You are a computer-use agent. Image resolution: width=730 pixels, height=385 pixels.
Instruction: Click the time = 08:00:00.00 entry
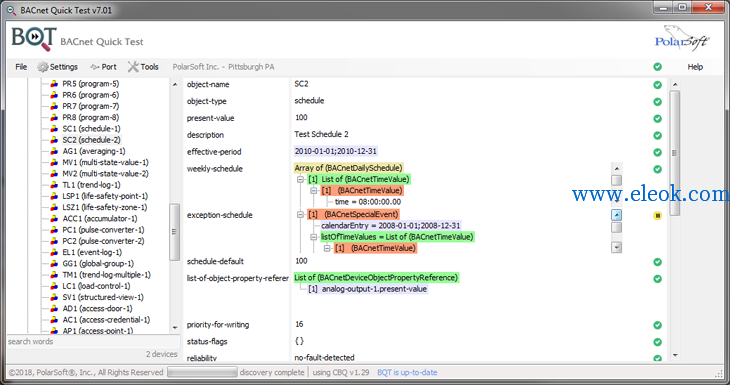(368, 202)
